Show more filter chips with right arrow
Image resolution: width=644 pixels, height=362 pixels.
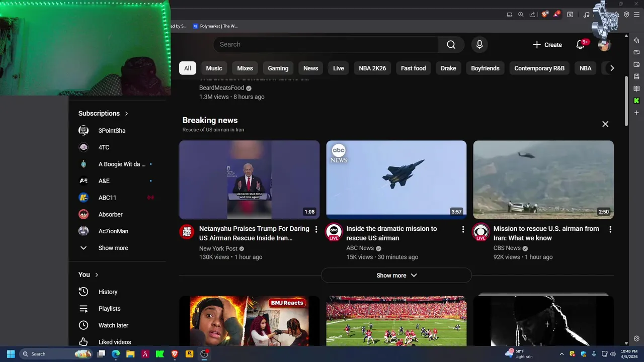612,68
